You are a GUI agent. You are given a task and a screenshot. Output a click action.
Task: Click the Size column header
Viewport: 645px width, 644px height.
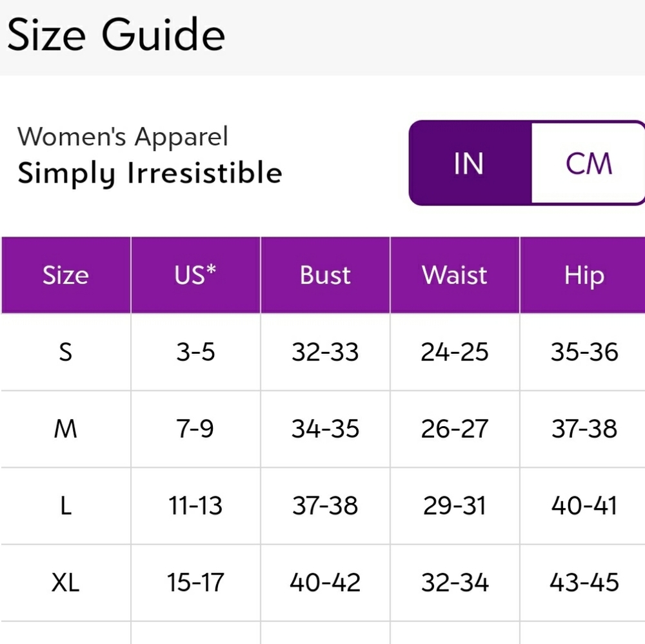pos(66,275)
